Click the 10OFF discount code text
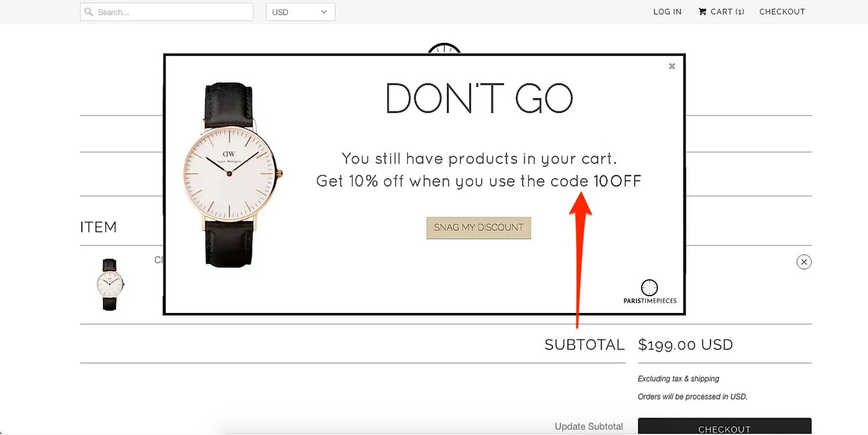 618,182
